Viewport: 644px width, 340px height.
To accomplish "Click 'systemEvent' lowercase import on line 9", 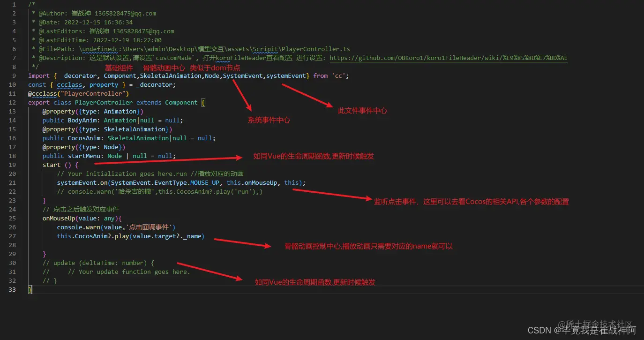I will pos(286,76).
